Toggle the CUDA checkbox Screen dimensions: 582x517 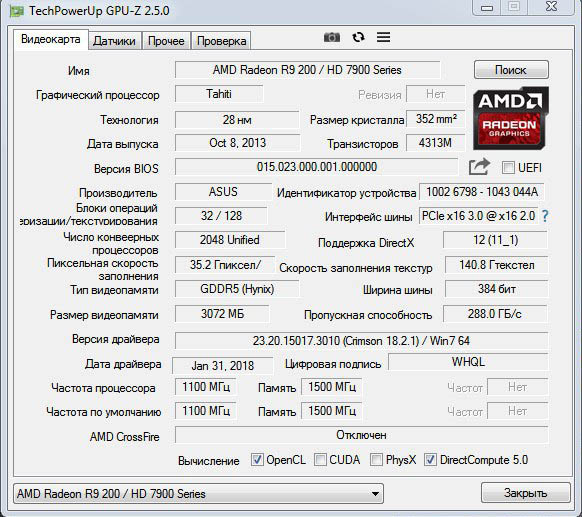click(x=320, y=460)
